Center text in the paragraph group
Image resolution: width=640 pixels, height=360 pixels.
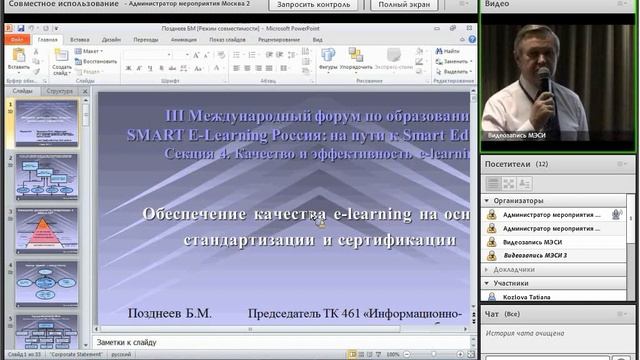click(x=247, y=68)
